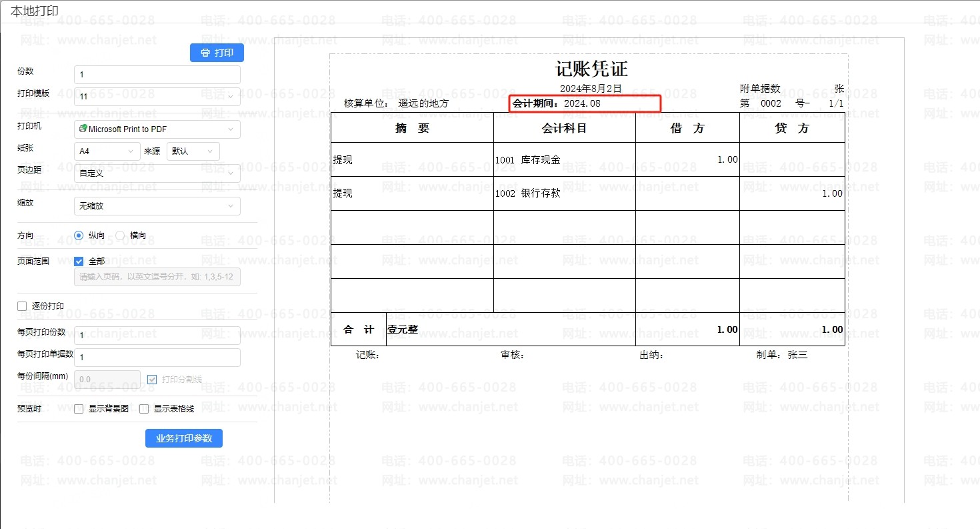
Task: Select the 纵向 orientation radio button
Action: point(79,235)
